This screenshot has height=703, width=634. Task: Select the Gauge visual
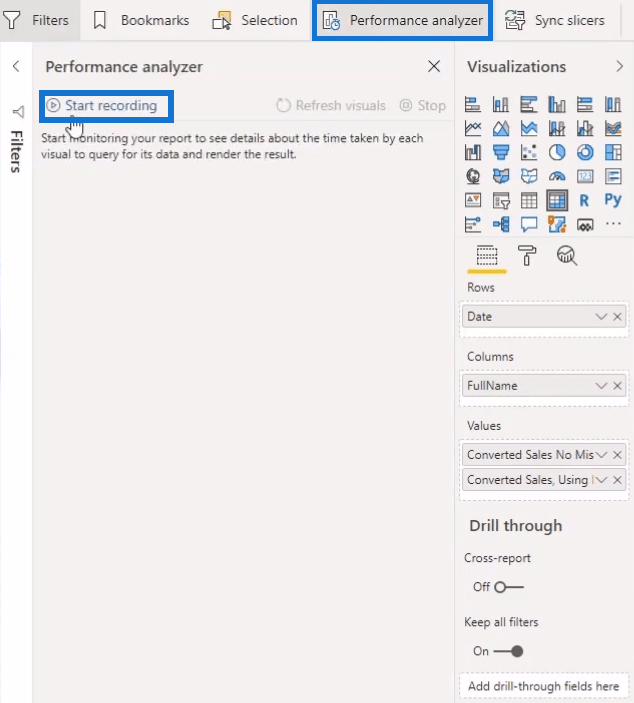(x=557, y=176)
